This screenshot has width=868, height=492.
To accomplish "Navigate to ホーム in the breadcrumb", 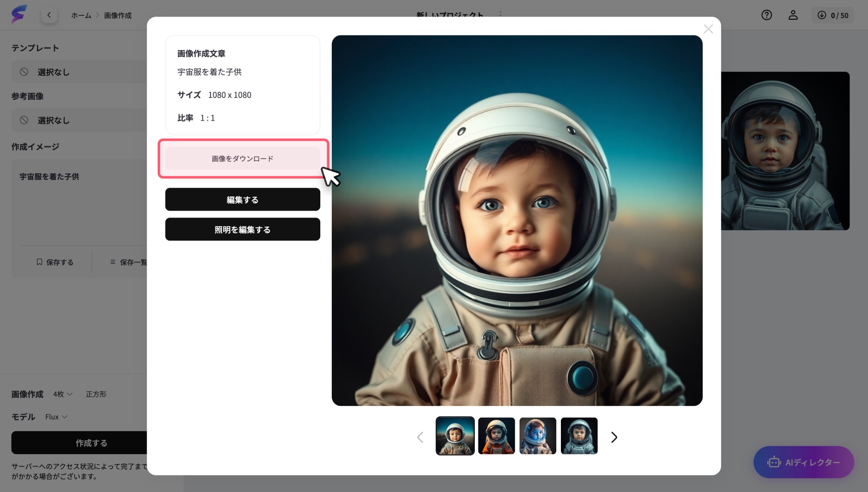I will [81, 15].
